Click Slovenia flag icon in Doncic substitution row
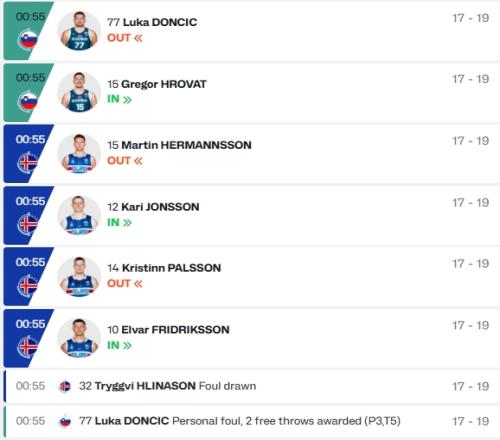This screenshot has height=440, width=500. (x=28, y=40)
